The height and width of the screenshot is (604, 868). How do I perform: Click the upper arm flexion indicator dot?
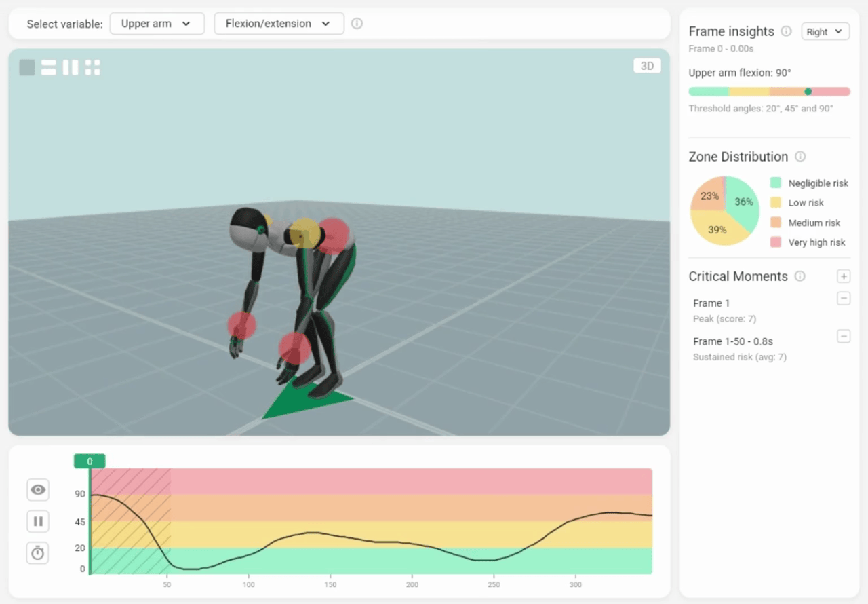[x=808, y=92]
